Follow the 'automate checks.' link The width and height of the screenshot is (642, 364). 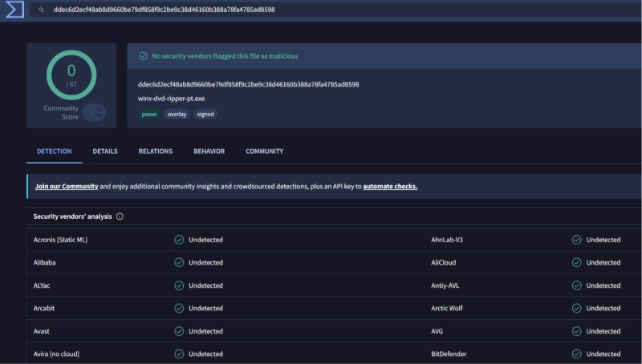390,186
